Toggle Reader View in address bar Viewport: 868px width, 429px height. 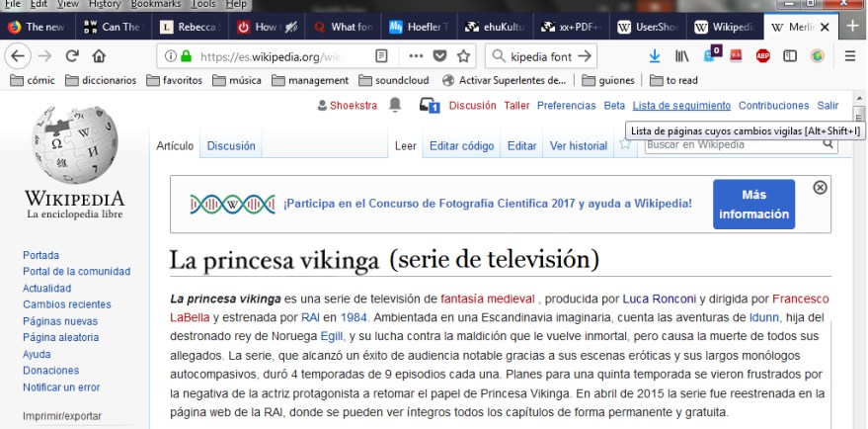pos(381,56)
